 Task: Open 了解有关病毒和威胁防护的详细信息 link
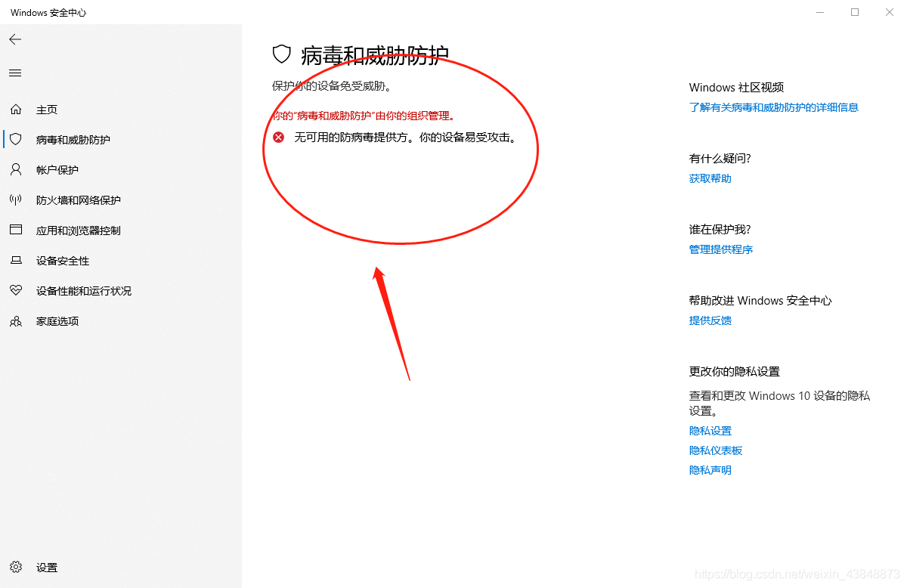pos(773,107)
